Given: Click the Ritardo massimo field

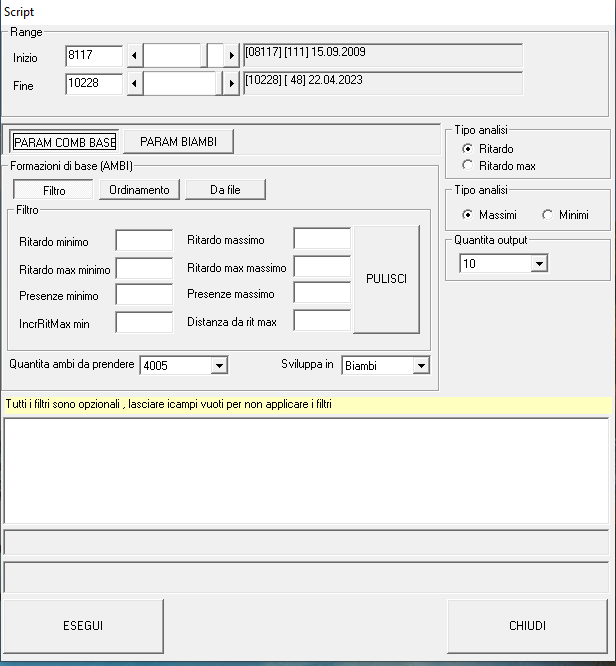Looking at the screenshot, I should 322,238.
